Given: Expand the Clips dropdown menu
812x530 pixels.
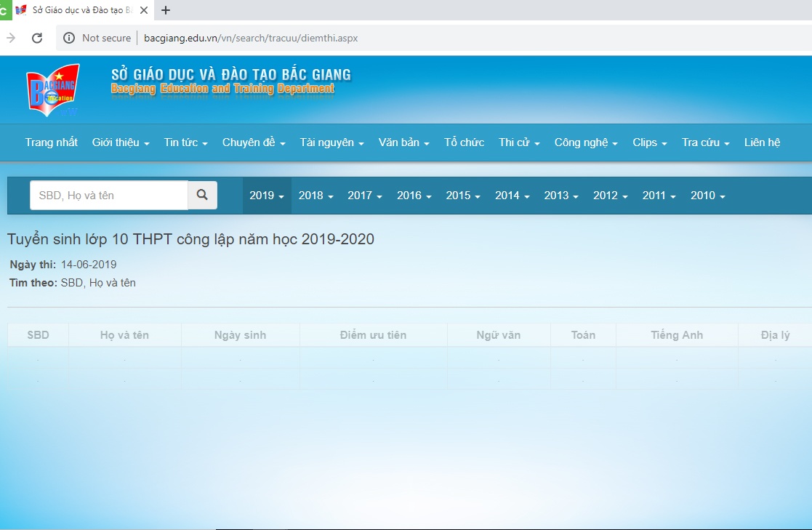Looking at the screenshot, I should tap(648, 142).
